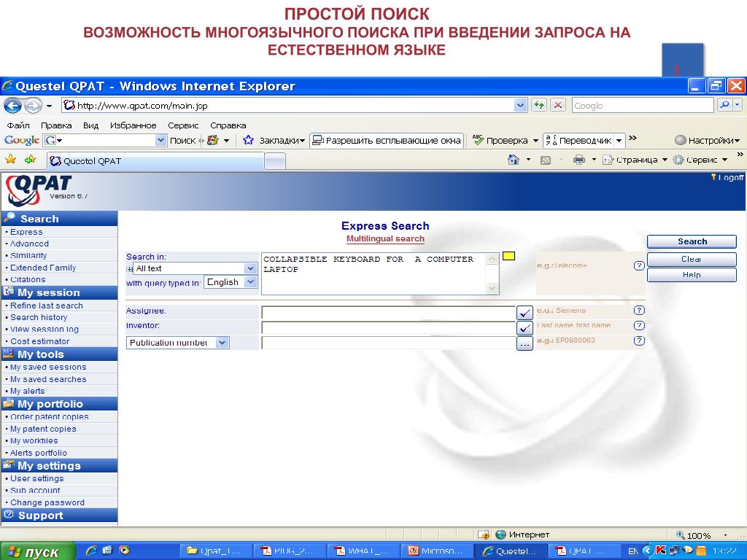This screenshot has height=560, width=747.
Task: Open the Закладки bookmarks dropdown
Action: coord(282,141)
